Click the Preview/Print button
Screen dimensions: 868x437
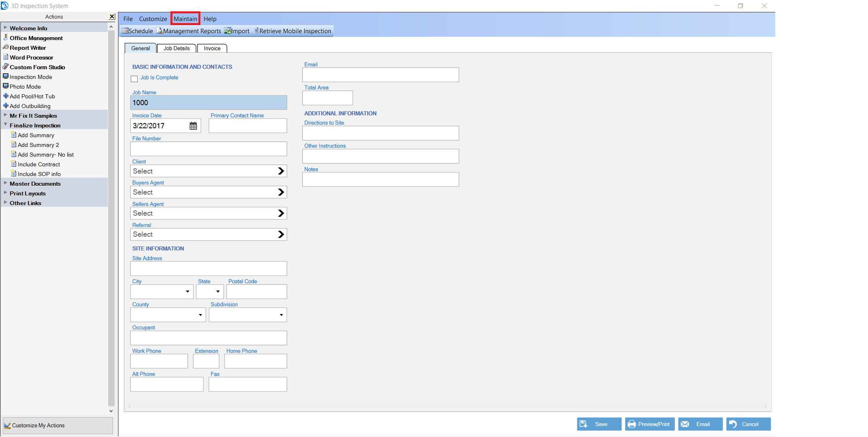coord(650,424)
